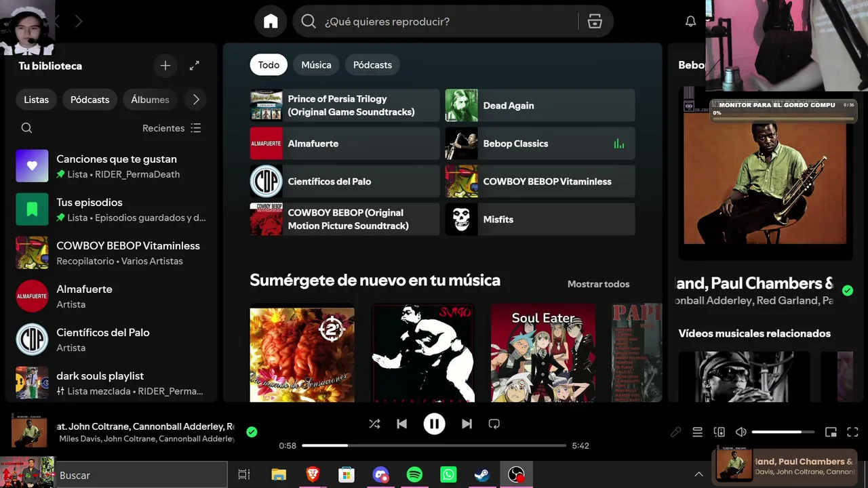This screenshot has height=488, width=868.
Task: Switch to OBS Studio in the taskbar
Action: [x=516, y=475]
